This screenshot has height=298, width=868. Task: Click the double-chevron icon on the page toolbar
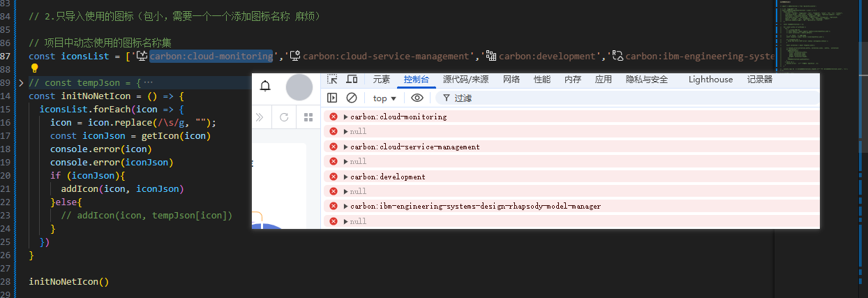259,117
